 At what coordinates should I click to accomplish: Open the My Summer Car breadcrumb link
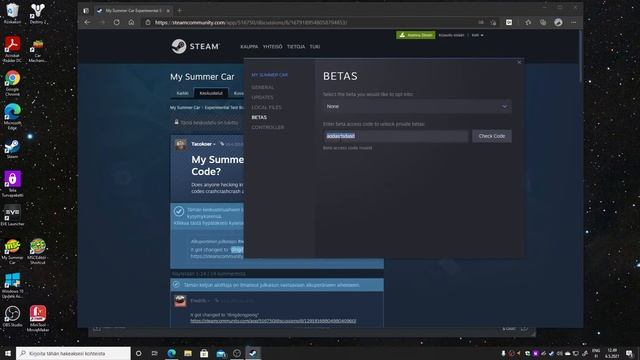[x=185, y=107]
